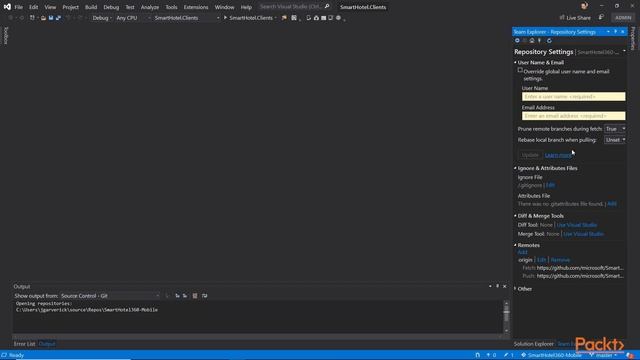Open startup project SmartHotel.Clients dropdown
Viewport: 640px width, 360px height.
point(186,18)
